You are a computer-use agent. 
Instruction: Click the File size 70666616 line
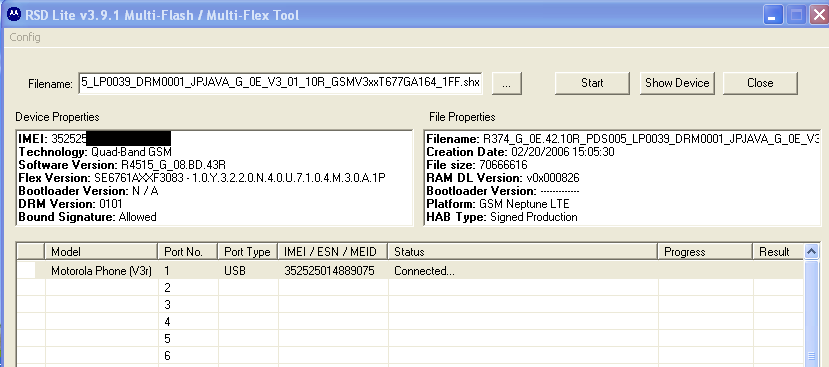pyautogui.click(x=477, y=165)
